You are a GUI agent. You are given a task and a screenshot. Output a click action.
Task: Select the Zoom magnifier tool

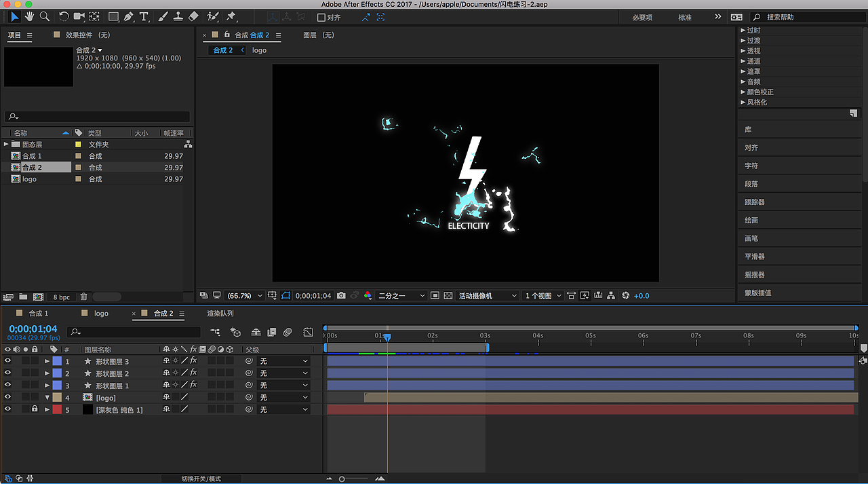click(x=45, y=16)
